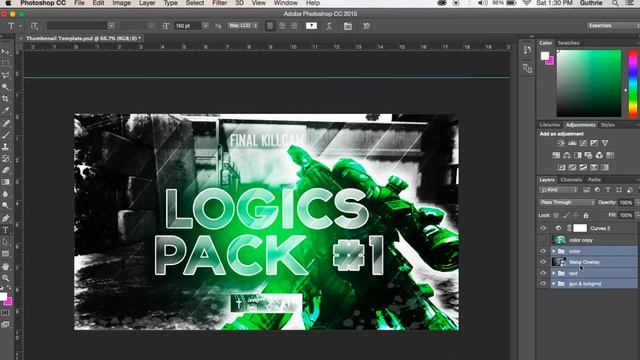Click the toolbox foreground color swatch

(3, 296)
